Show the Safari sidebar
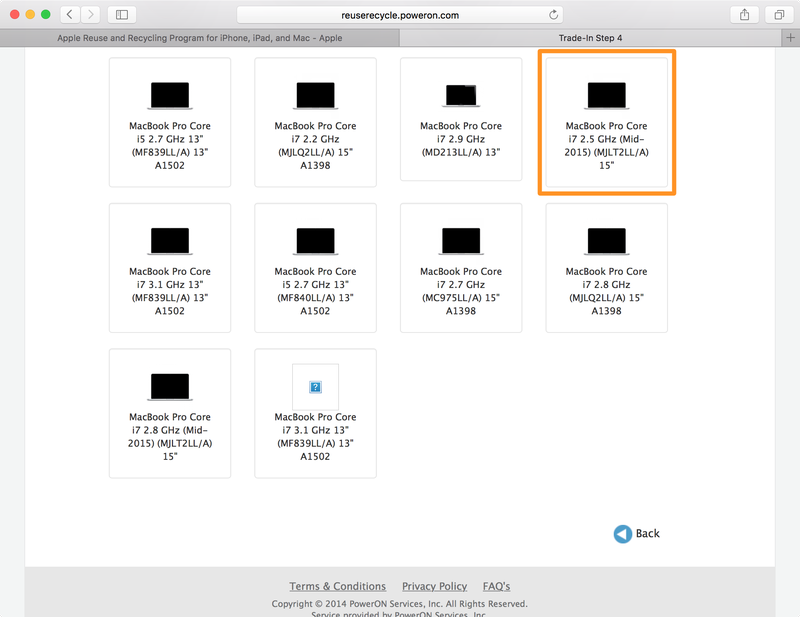 [x=122, y=14]
